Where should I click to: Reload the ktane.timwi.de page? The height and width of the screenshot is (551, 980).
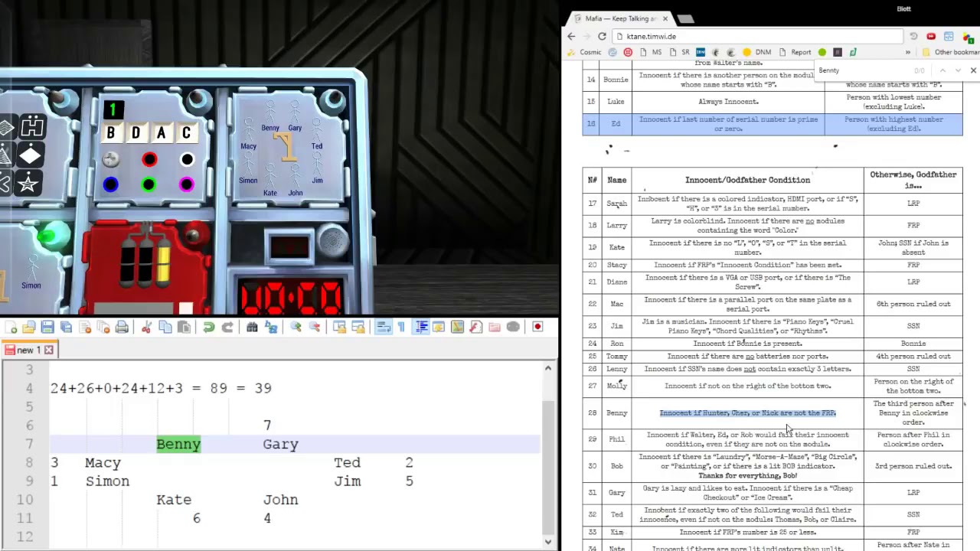(x=602, y=37)
